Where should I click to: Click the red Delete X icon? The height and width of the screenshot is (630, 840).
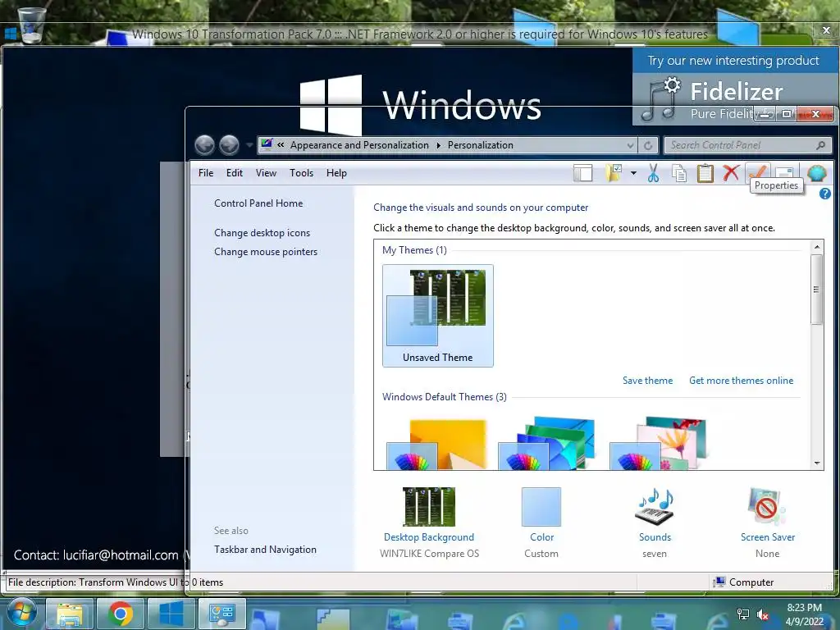731,173
